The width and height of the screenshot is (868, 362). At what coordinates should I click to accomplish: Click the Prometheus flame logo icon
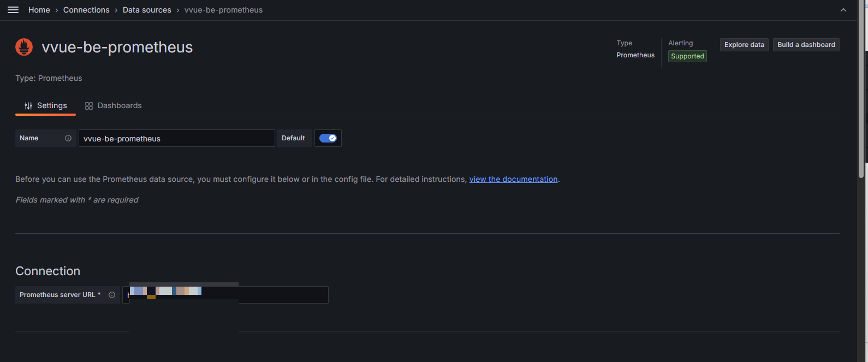coord(24,47)
